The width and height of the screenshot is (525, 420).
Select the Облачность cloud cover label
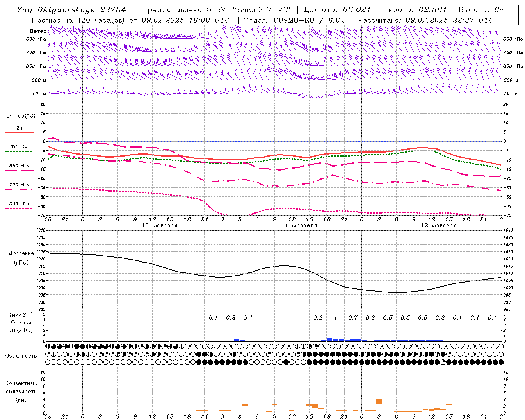21,356
